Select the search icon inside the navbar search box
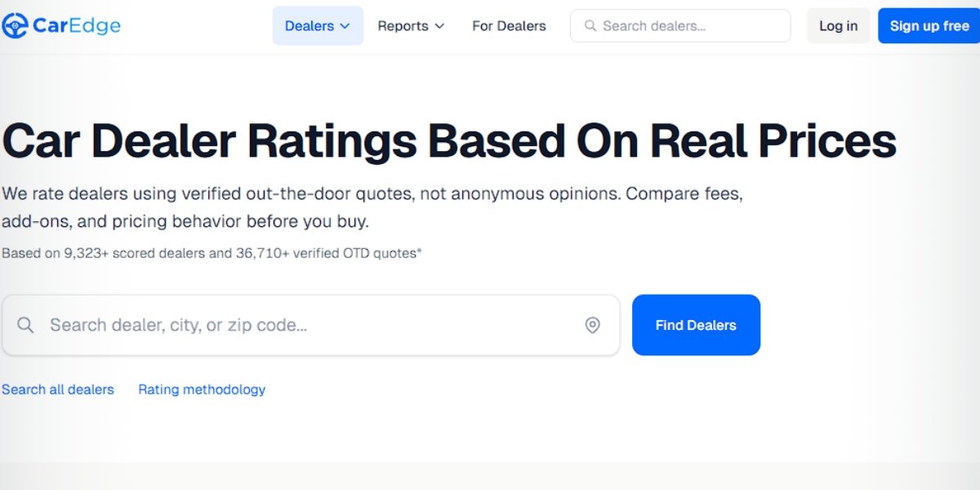The width and height of the screenshot is (980, 490). (590, 25)
